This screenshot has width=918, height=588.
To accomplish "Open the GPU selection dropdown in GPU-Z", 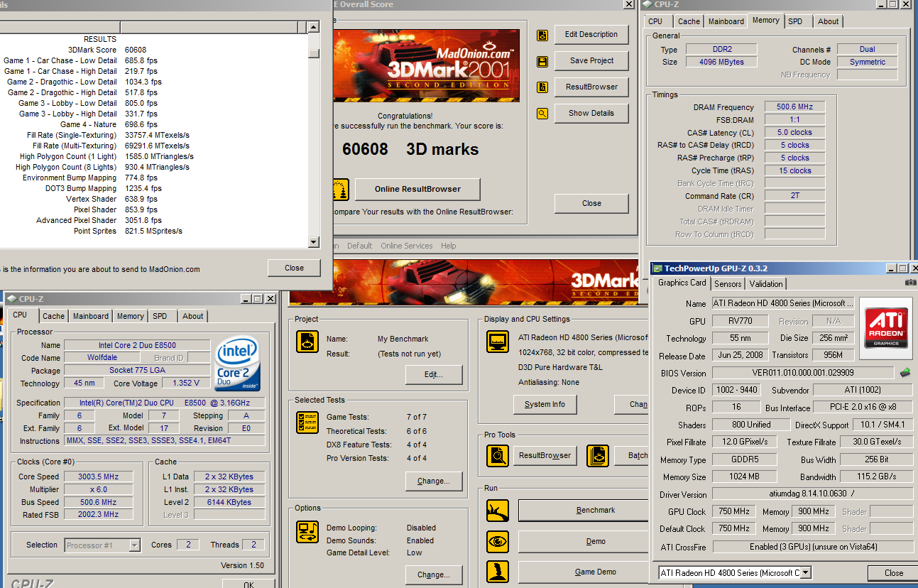I will (x=805, y=572).
